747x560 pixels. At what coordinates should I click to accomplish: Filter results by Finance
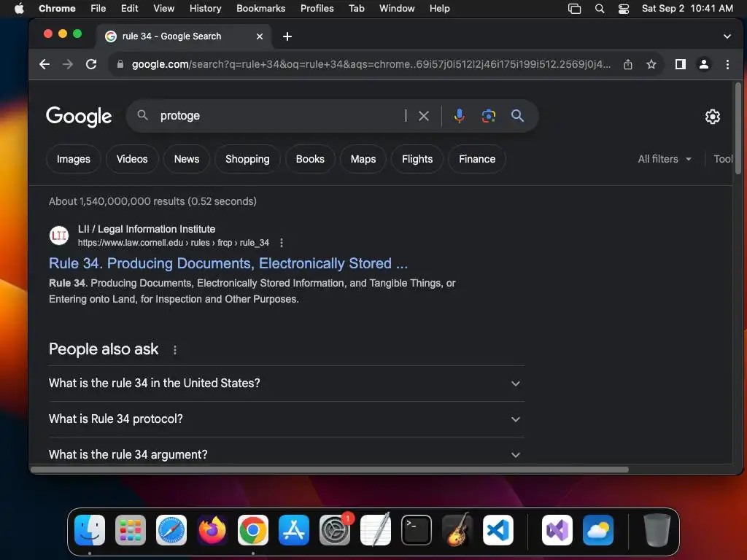[x=477, y=159]
